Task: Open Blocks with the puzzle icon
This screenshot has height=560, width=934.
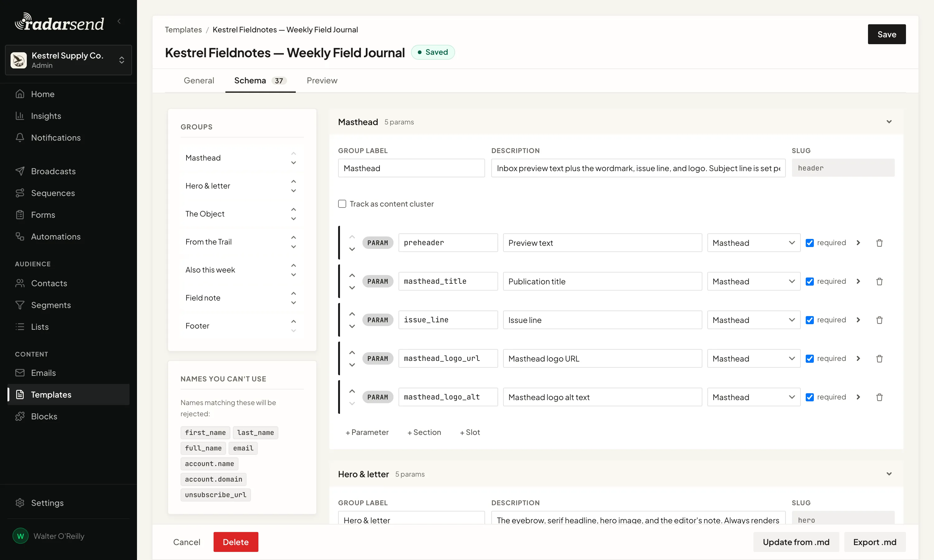Action: click(20, 416)
